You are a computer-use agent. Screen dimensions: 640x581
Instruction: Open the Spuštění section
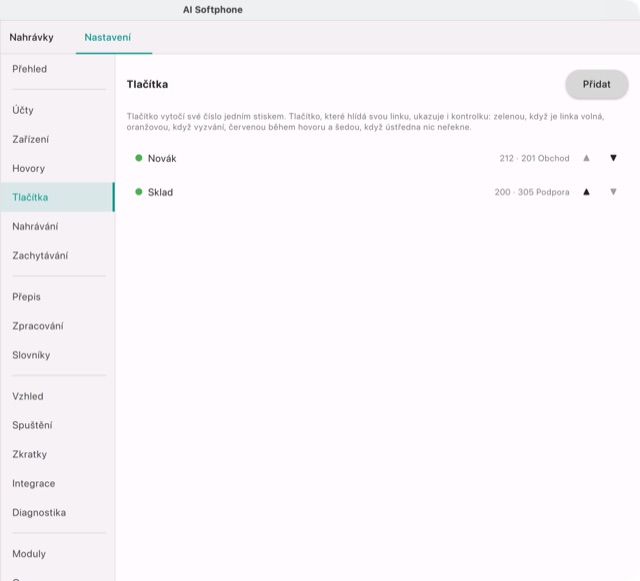[57, 425]
